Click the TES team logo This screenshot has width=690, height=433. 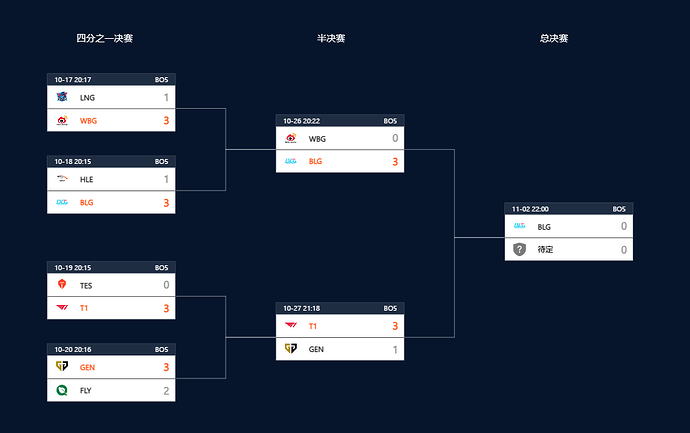pyautogui.click(x=62, y=285)
